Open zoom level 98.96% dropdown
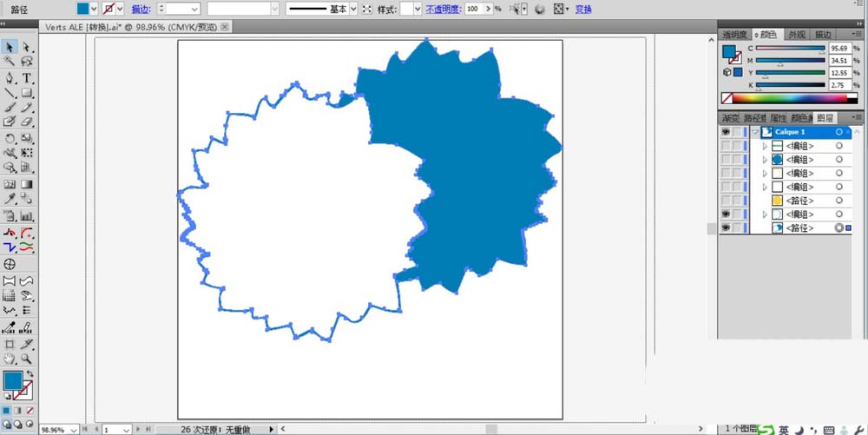 point(74,430)
